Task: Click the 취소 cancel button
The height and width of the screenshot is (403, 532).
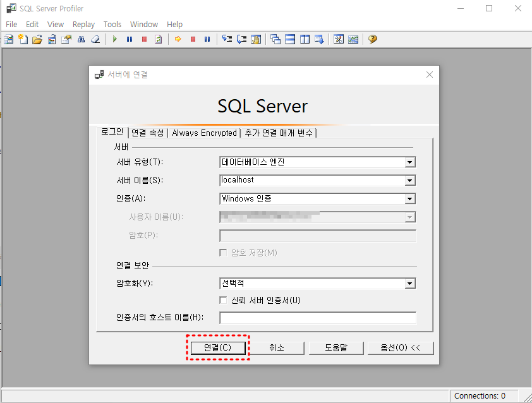Action: [277, 347]
